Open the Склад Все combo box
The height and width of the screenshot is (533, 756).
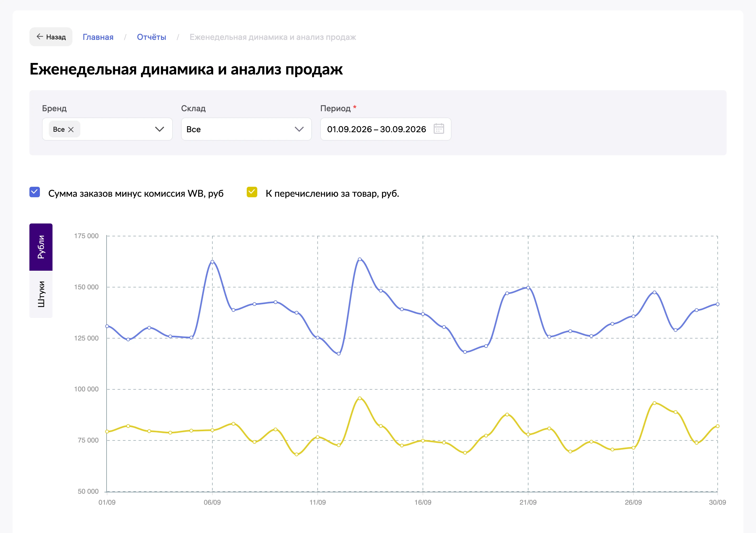(x=246, y=129)
